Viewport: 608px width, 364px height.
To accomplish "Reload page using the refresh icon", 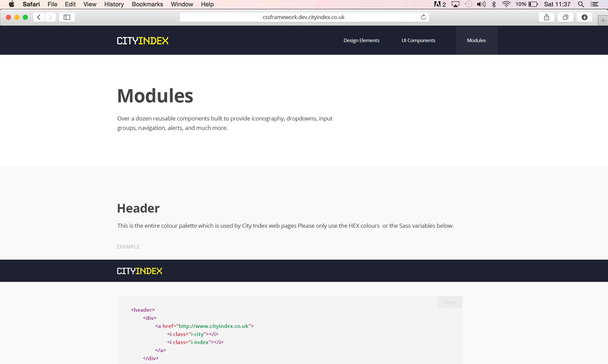I will coord(423,17).
